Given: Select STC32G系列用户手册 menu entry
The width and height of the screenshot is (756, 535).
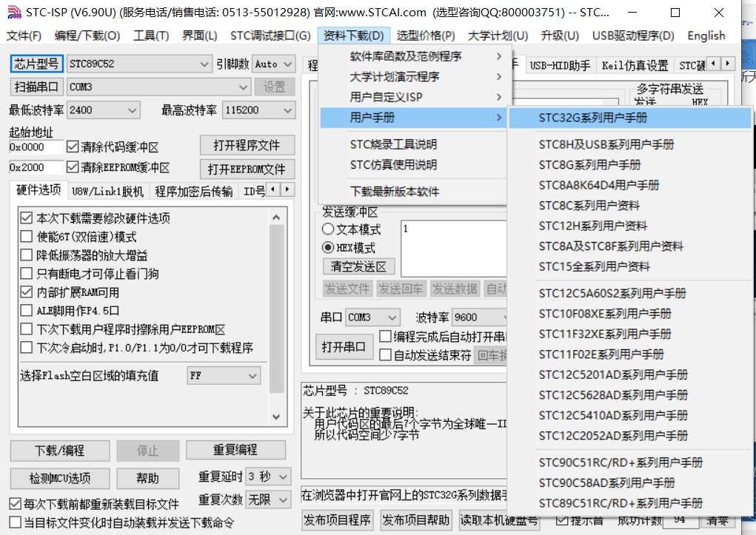Looking at the screenshot, I should [629, 118].
